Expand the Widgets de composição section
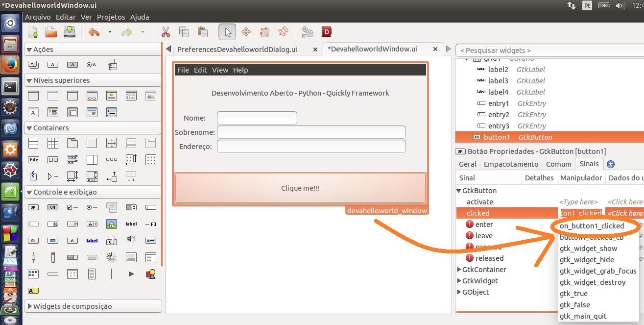644x325 pixels. click(29, 306)
